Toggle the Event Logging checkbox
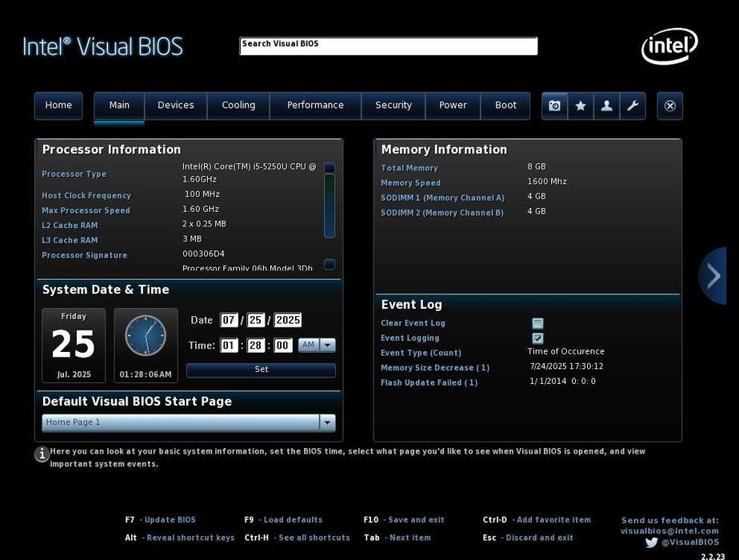Screen dimensions: 739x560 coord(537,338)
